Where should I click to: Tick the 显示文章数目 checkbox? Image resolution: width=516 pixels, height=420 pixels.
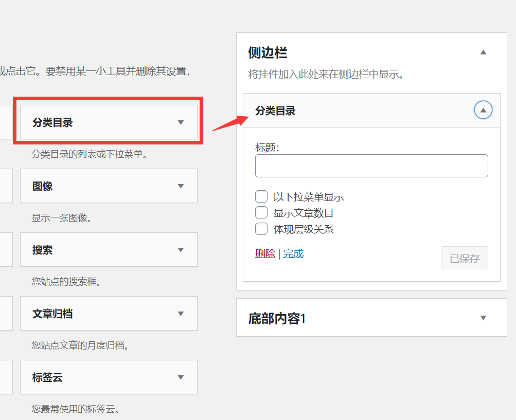(x=261, y=213)
